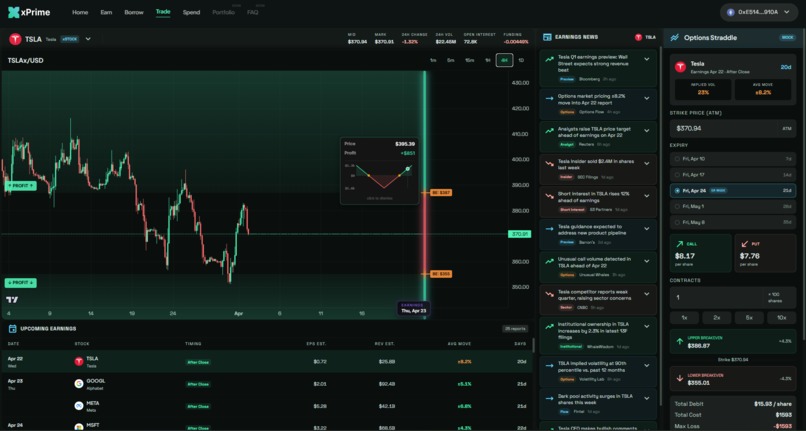Click the uptrend icon on Institutional ownership news
The image size is (806, 431).
click(x=549, y=326)
